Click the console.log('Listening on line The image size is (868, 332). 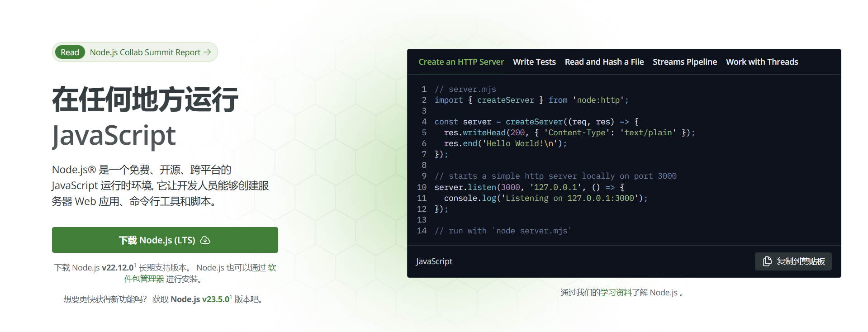click(x=546, y=198)
